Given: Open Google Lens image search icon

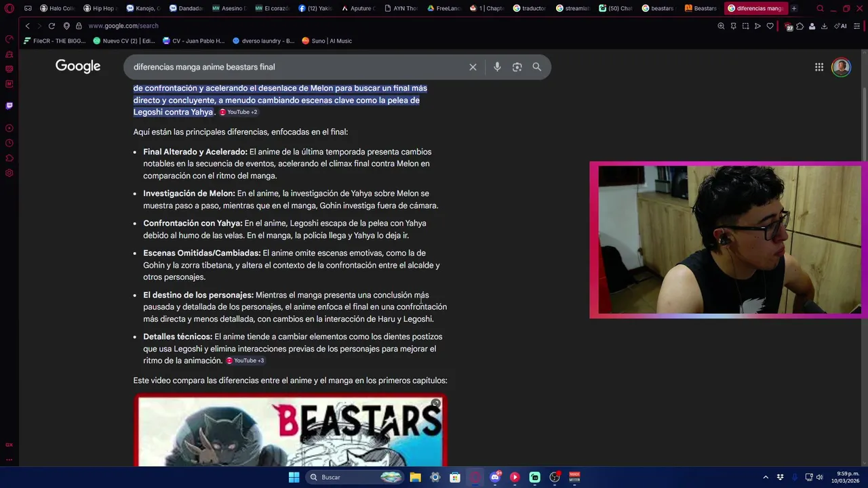Looking at the screenshot, I should point(517,67).
